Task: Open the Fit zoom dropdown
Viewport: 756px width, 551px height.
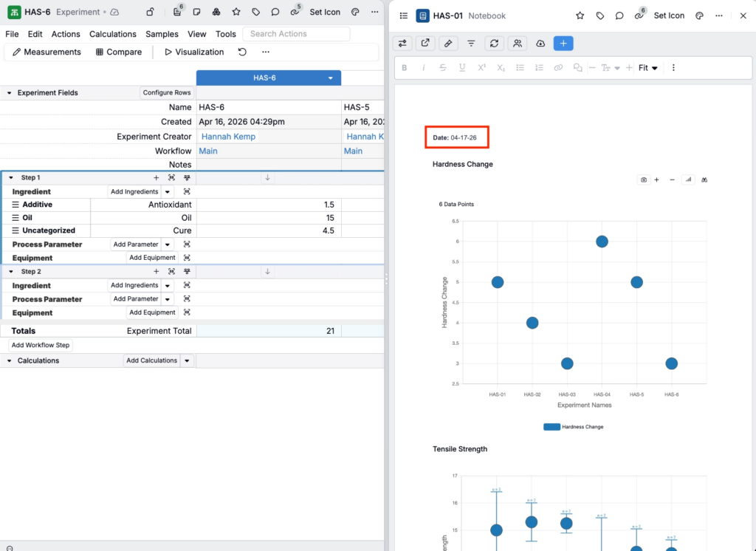Action: tap(648, 68)
